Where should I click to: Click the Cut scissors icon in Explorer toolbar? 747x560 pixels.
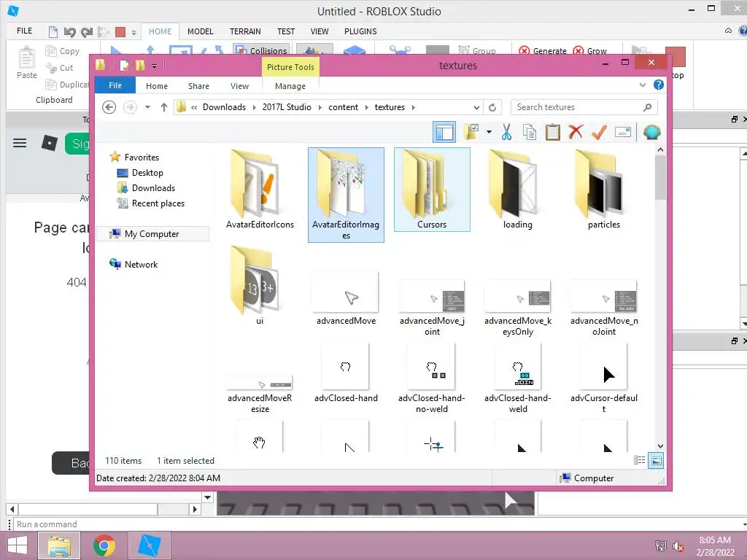click(x=506, y=133)
